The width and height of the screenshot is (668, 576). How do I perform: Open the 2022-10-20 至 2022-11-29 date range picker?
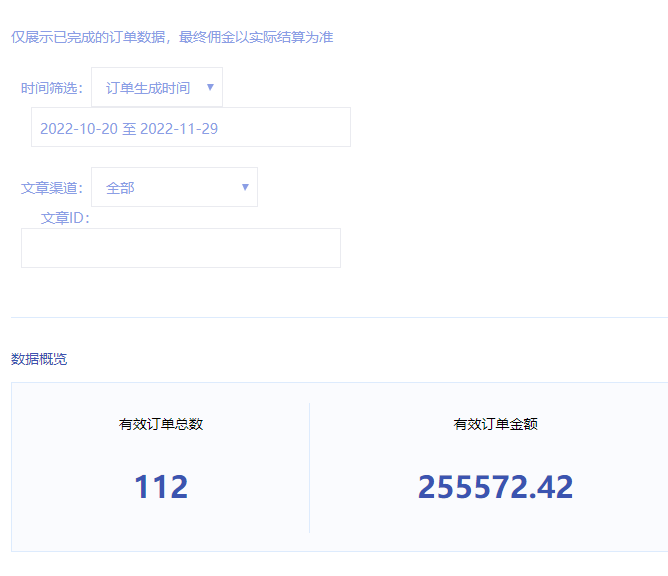click(x=190, y=128)
